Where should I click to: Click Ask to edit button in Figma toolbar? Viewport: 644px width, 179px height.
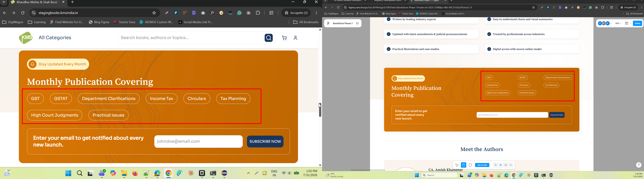(x=482, y=165)
